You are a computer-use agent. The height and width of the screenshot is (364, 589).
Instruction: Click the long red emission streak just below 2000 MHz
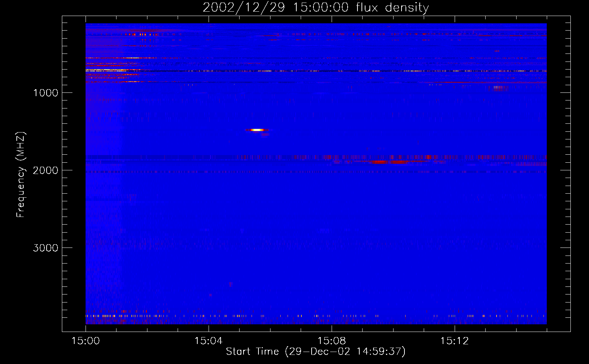pos(390,162)
